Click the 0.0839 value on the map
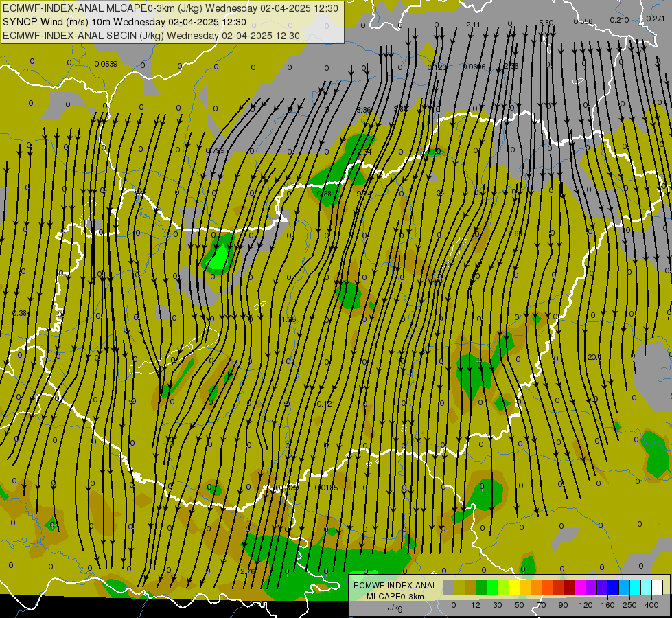672x618 pixels. 287,488
